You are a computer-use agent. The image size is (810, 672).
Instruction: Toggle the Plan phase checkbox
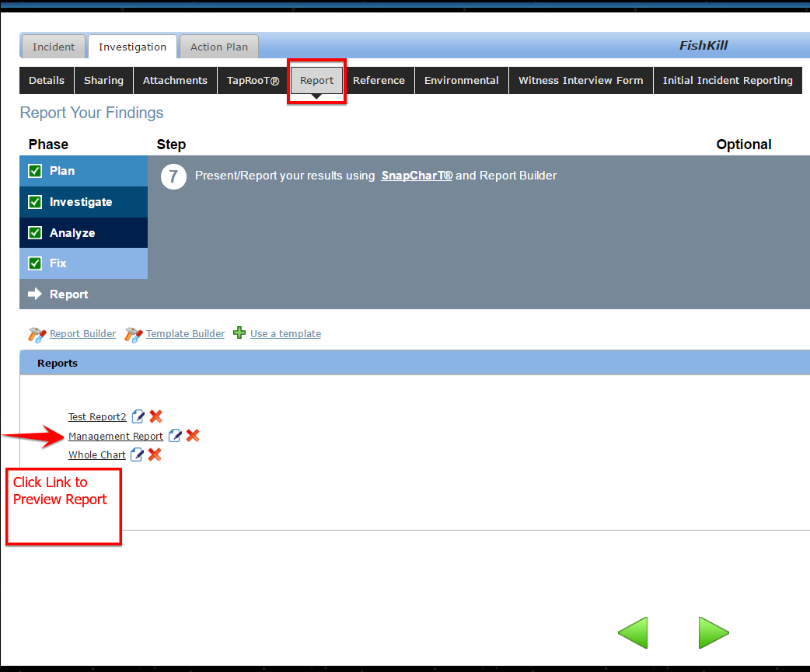[x=35, y=171]
